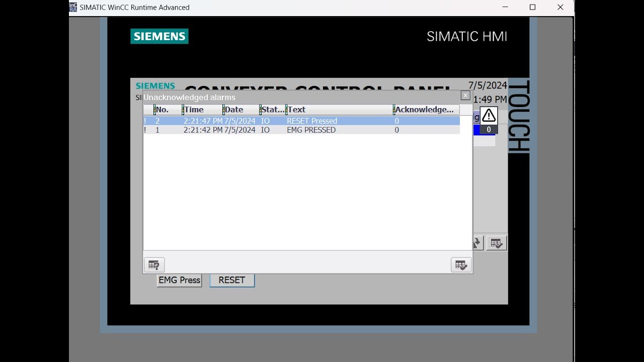The width and height of the screenshot is (644, 362).
Task: Maximize the WinCC Runtime Advanced window
Action: click(532, 7)
